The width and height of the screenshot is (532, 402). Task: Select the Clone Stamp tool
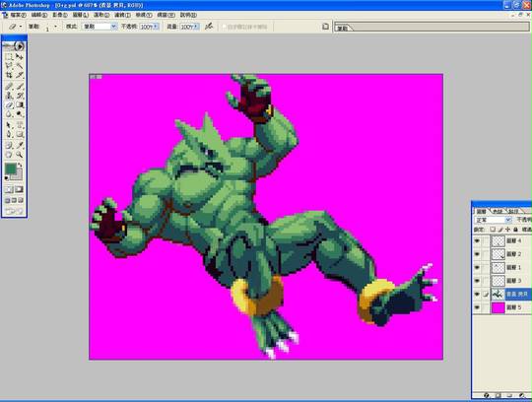(9, 96)
